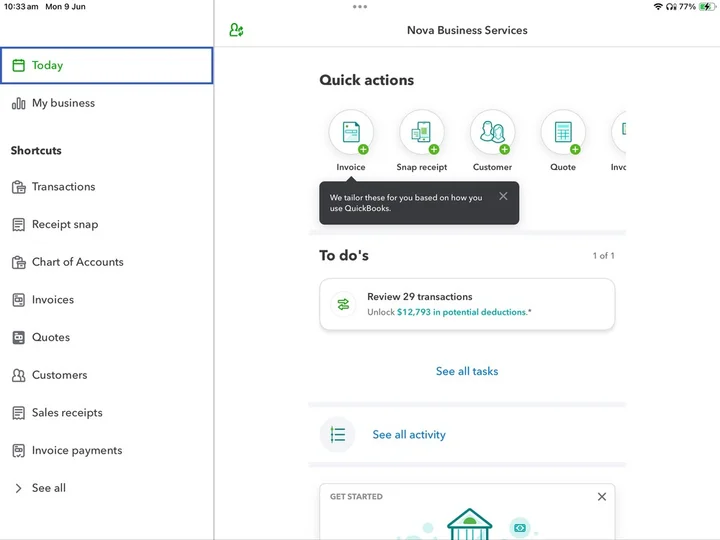
Task: Open the Review 29 transactions card
Action: click(x=467, y=304)
